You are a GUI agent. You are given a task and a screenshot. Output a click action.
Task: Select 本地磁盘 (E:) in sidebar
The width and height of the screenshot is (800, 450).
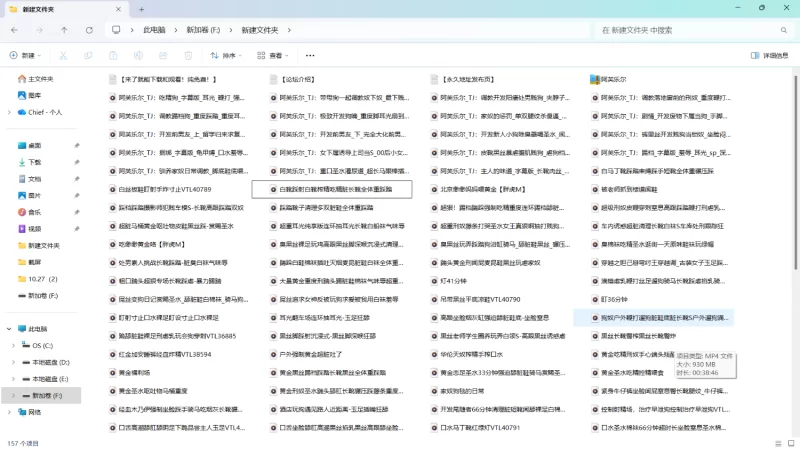tap(46, 379)
